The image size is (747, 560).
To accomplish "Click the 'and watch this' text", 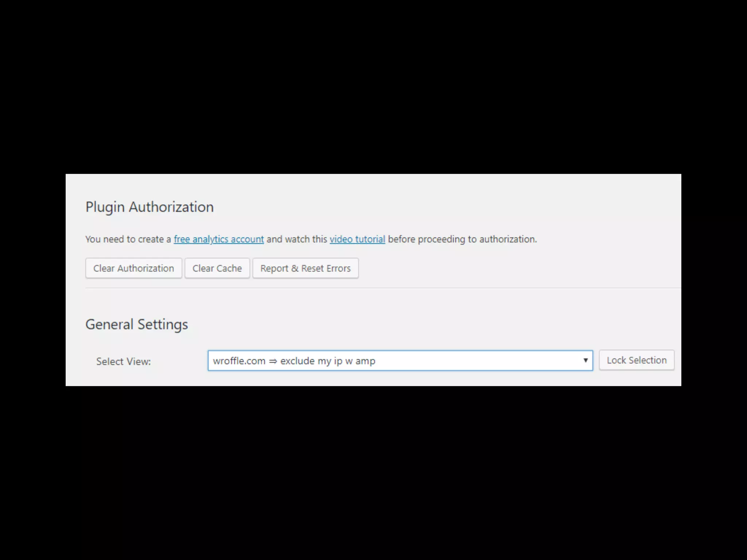I will coord(297,239).
